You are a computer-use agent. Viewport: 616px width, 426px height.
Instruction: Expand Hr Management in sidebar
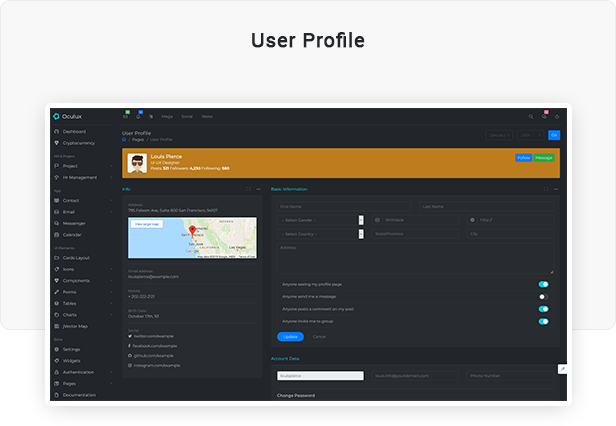click(x=82, y=177)
